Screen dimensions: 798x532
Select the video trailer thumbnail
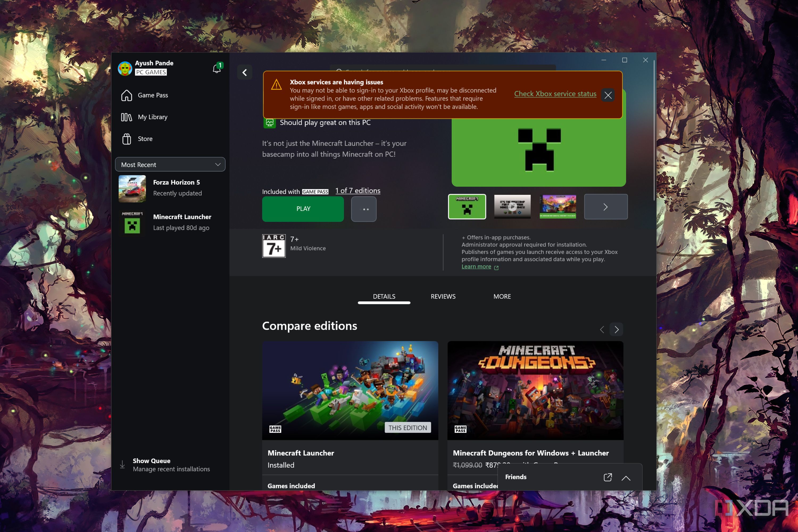click(512, 207)
